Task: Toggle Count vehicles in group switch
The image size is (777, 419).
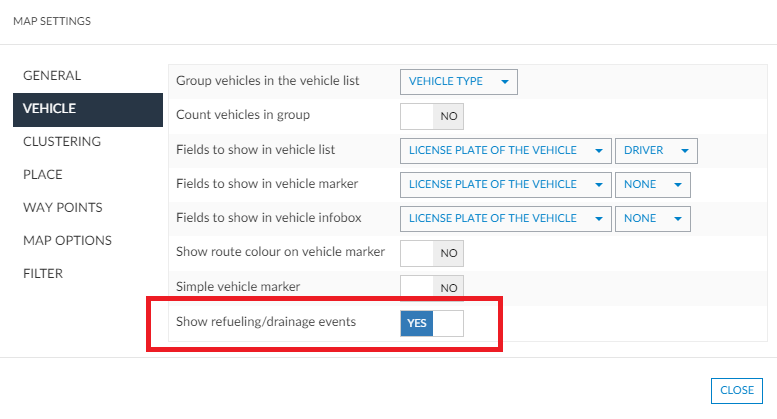Action: [431, 116]
